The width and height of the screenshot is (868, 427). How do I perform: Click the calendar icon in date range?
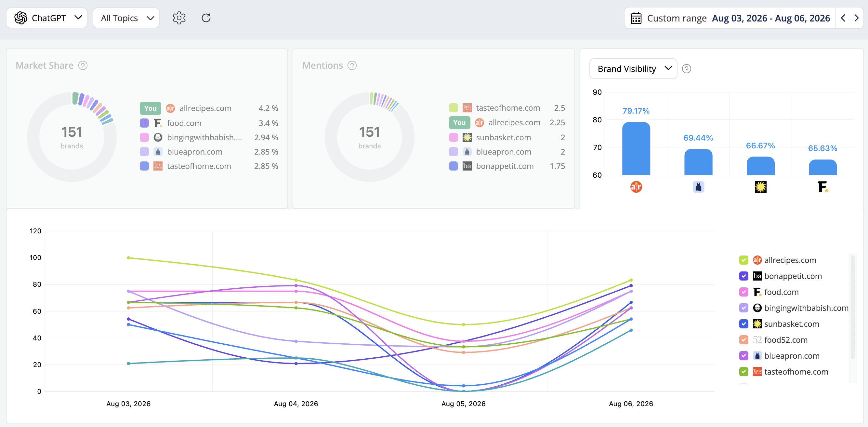point(636,18)
